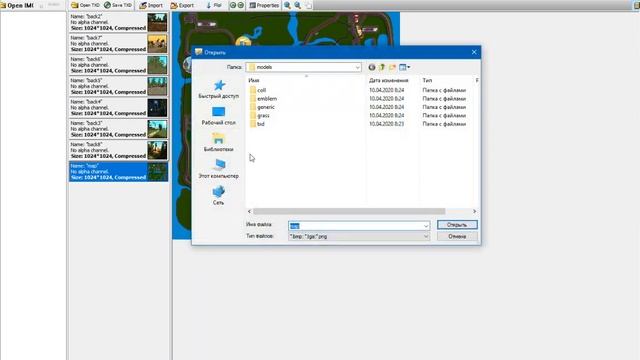Click the Open IMG toolbar button
Viewport: 640px width, 360px height.
coord(17,5)
